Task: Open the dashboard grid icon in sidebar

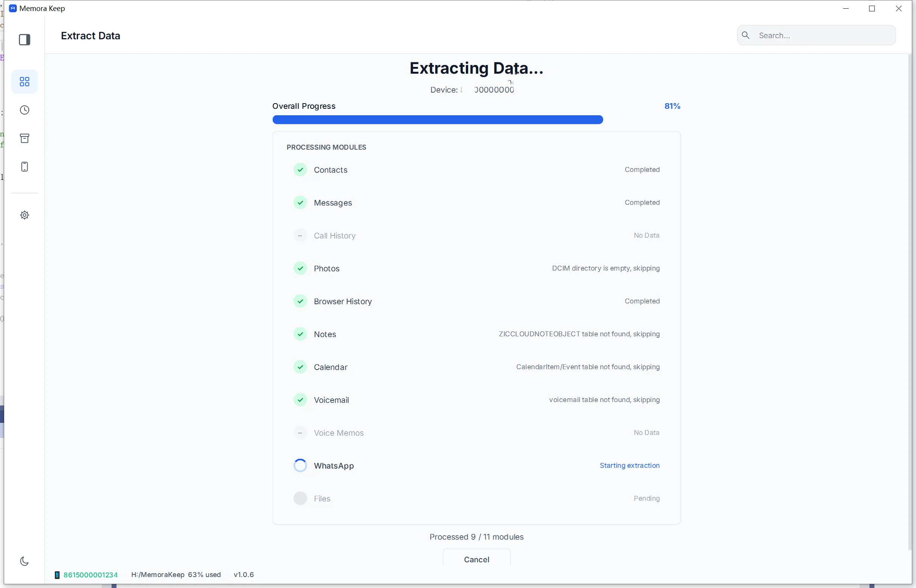Action: [x=25, y=82]
